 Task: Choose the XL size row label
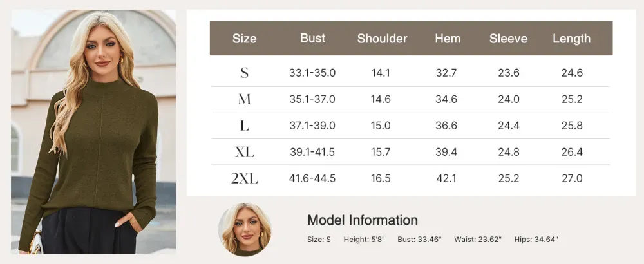(244, 153)
